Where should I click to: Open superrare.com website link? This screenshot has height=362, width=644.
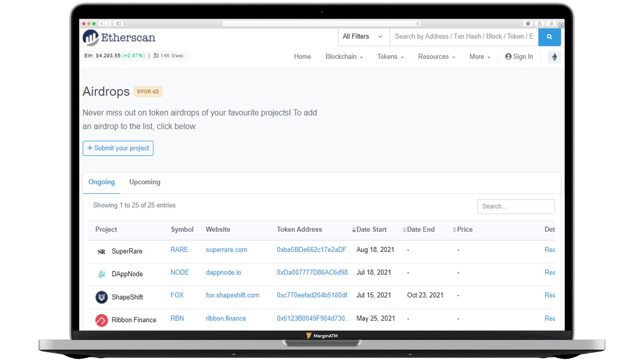point(226,250)
